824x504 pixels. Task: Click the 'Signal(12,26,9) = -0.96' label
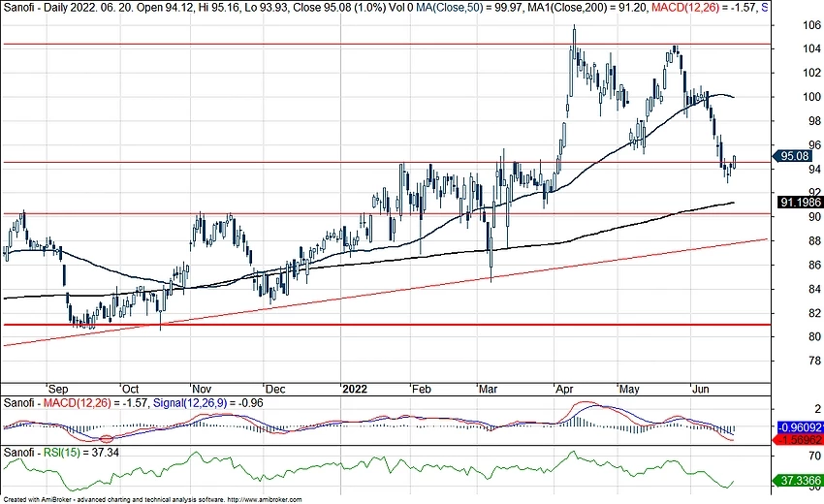pyautogui.click(x=207, y=403)
